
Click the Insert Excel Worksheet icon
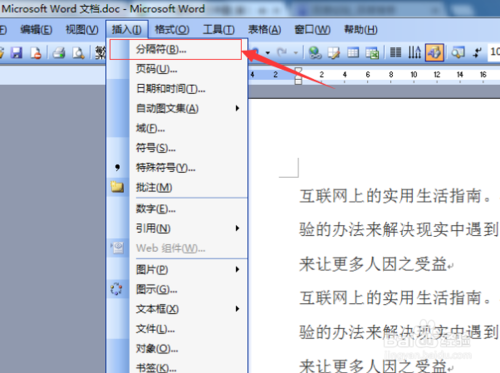372,53
